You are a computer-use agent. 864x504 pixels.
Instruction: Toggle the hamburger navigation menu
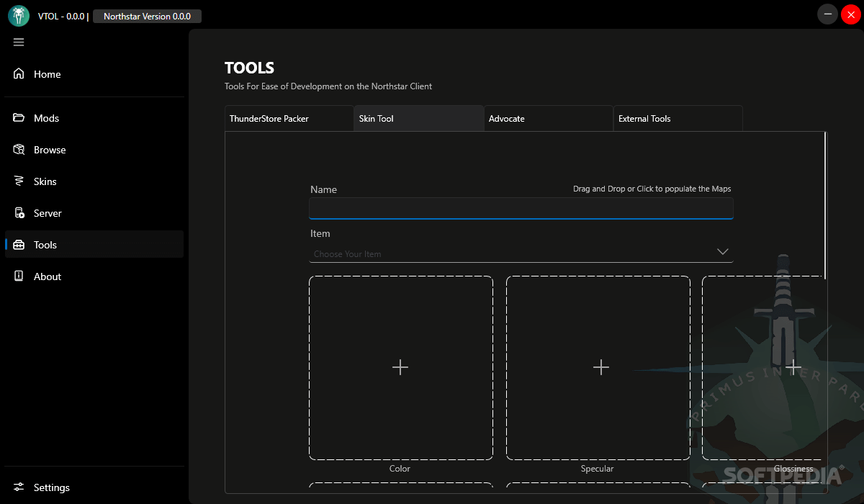click(x=19, y=42)
